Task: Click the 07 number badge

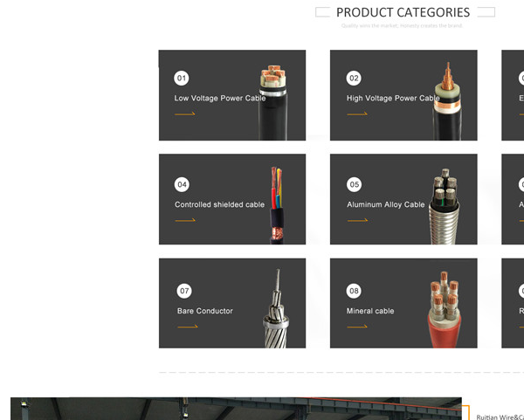Action: pos(184,291)
